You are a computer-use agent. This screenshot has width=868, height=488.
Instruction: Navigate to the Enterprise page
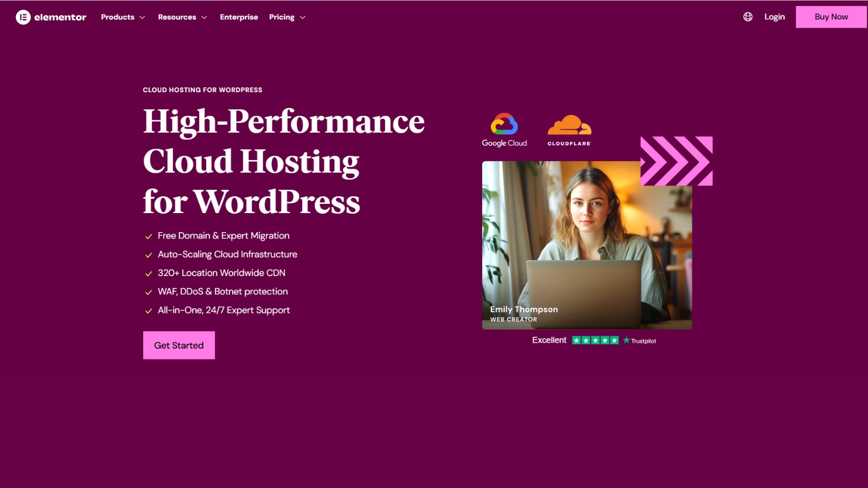[x=239, y=17]
